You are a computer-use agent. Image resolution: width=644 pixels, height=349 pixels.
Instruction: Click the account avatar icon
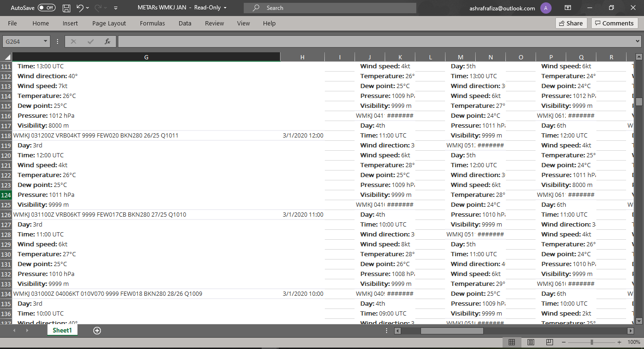click(x=545, y=8)
